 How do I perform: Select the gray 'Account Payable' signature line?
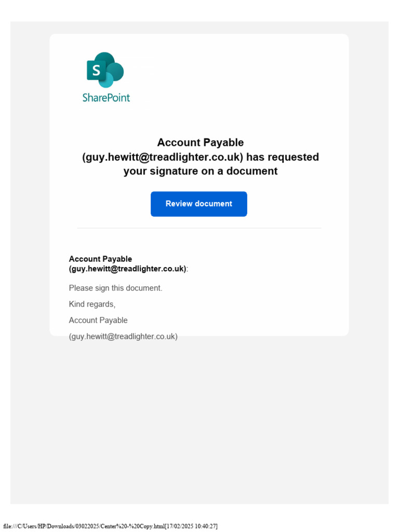(98, 320)
